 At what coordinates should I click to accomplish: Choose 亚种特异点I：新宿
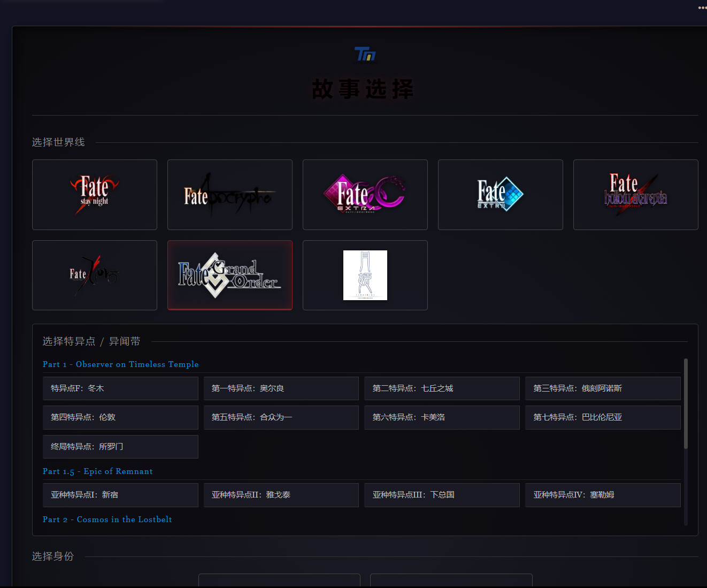pos(120,495)
